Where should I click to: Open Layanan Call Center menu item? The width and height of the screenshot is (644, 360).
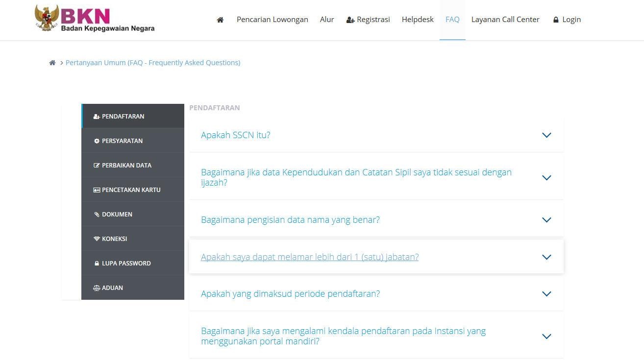tap(505, 20)
